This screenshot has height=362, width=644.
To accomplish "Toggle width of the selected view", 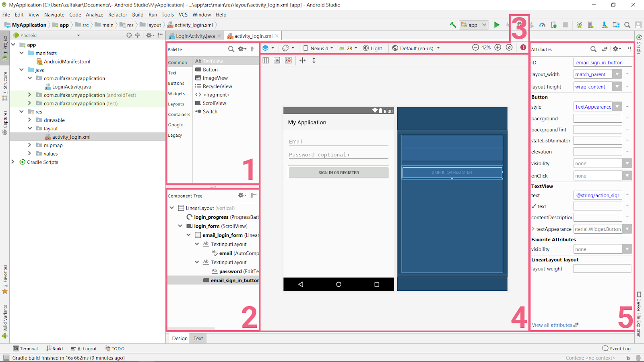I will pyautogui.click(x=302, y=60).
